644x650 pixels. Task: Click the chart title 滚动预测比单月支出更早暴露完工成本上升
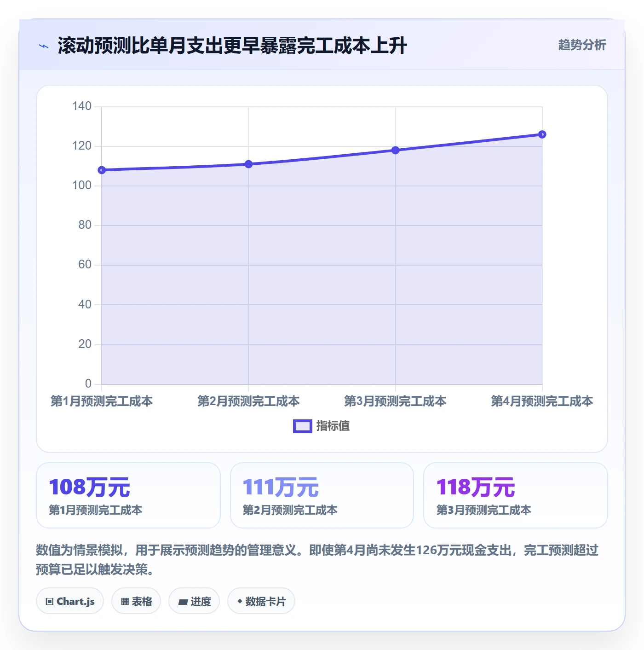(x=232, y=46)
